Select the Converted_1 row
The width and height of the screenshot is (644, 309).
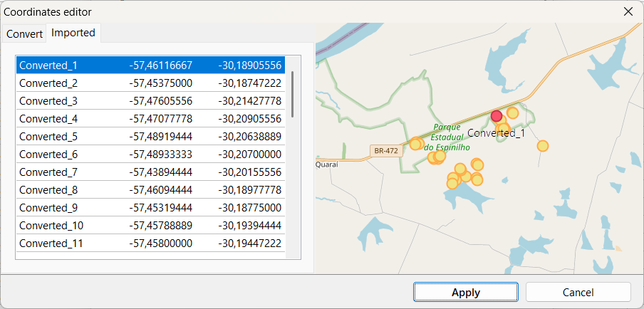coord(151,66)
